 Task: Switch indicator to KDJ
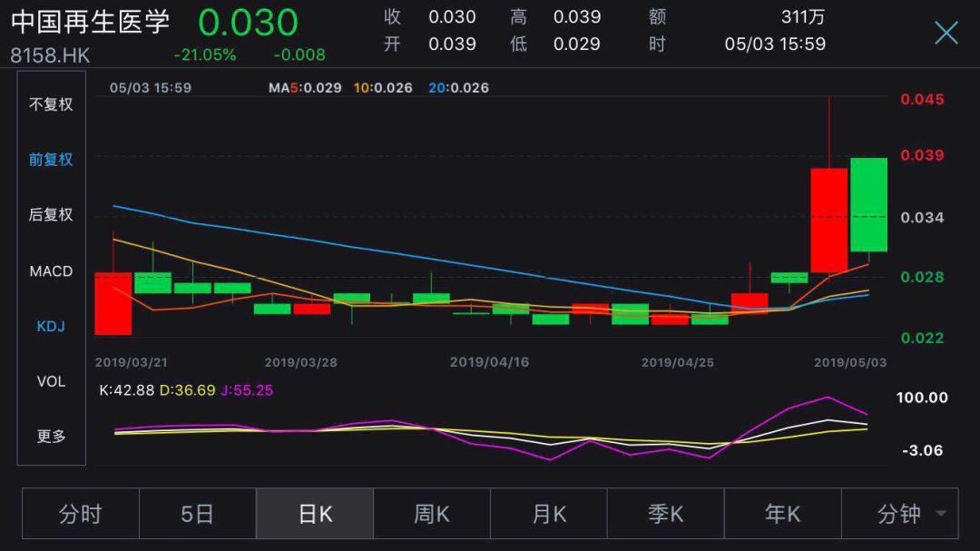[51, 326]
